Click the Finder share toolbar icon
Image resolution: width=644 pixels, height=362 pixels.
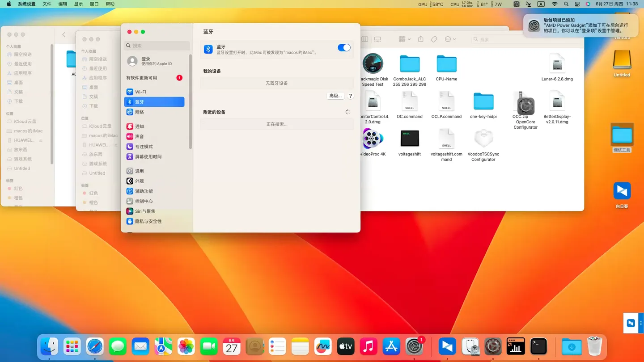(420, 39)
